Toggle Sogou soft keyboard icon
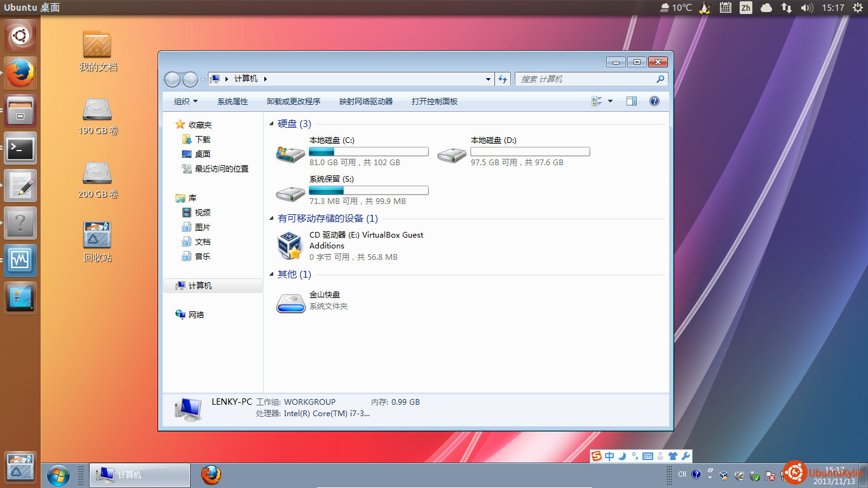 (648, 456)
